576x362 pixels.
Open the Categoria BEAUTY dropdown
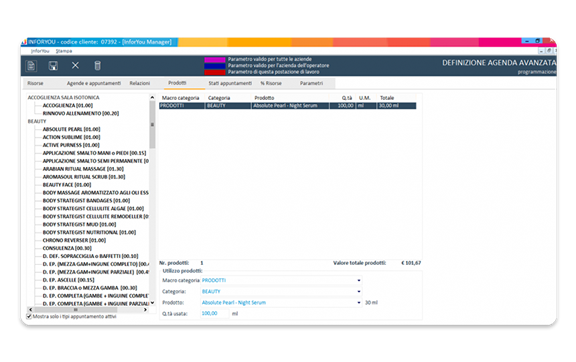(359, 291)
